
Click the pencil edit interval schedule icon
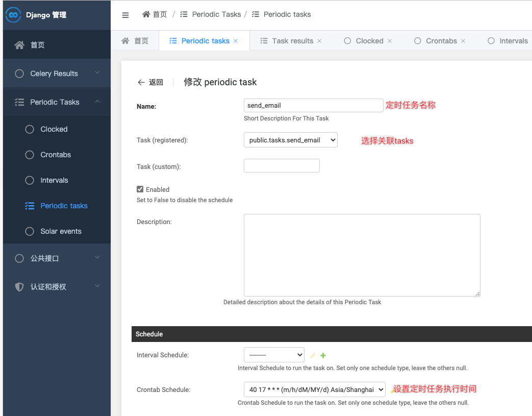tap(313, 355)
